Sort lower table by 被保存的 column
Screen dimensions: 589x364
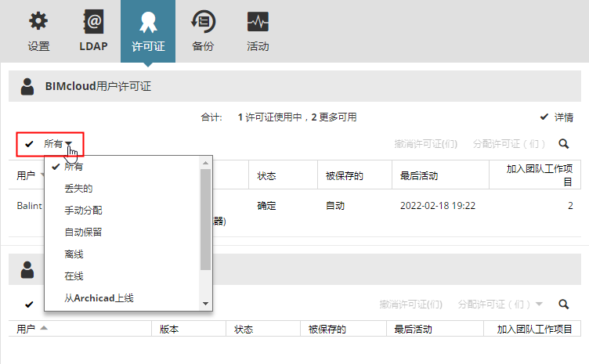coord(327,329)
